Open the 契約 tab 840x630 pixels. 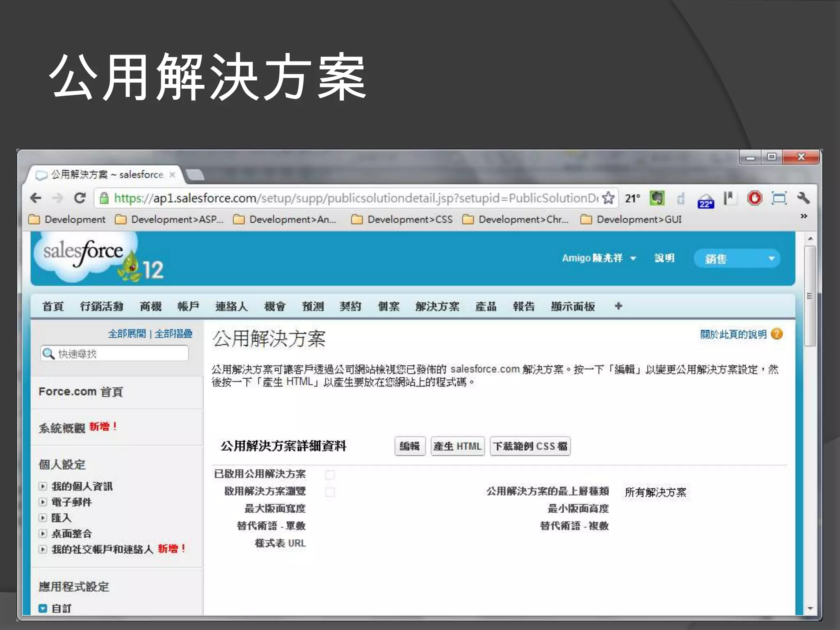point(351,306)
